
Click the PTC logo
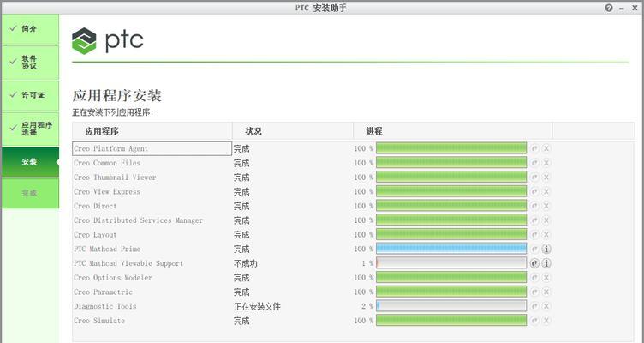(x=108, y=40)
